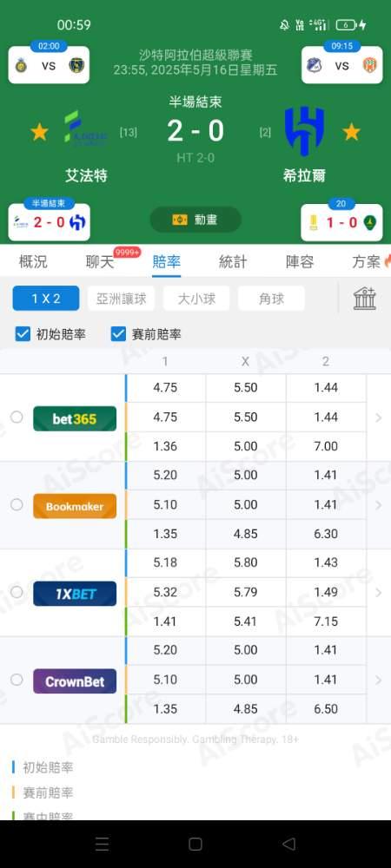The image size is (391, 868).
Task: Select the 亞洲讓球 odds type
Action: click(x=122, y=299)
